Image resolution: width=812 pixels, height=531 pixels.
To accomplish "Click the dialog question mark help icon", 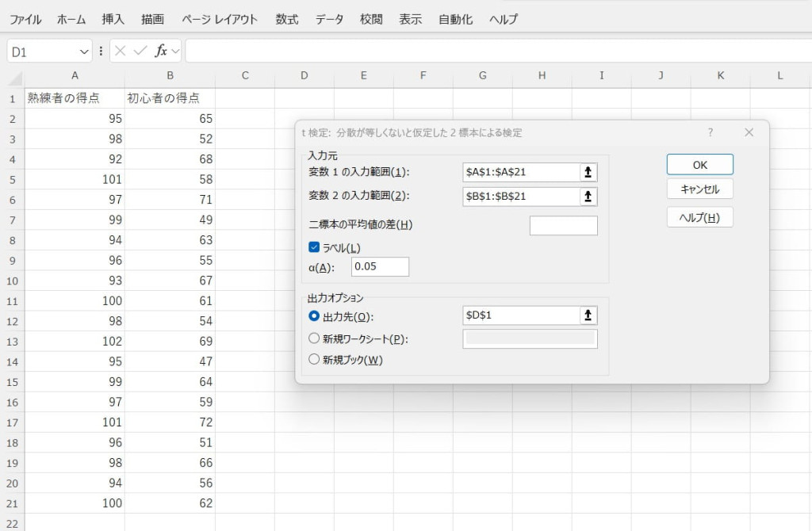I will coord(710,132).
